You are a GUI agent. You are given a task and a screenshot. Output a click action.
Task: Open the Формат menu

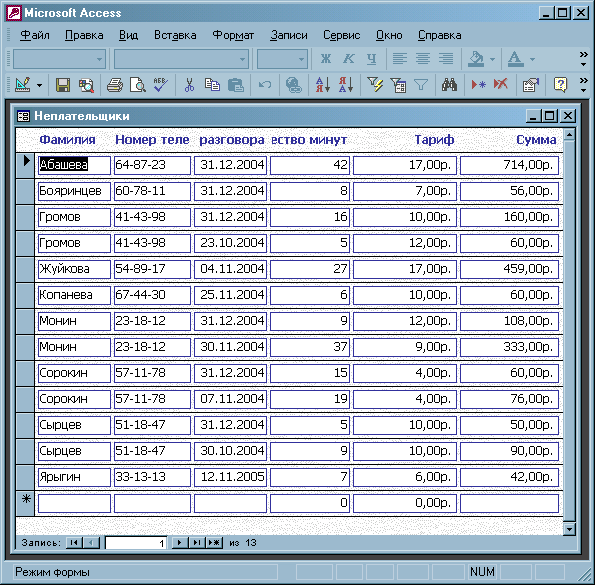pyautogui.click(x=233, y=35)
